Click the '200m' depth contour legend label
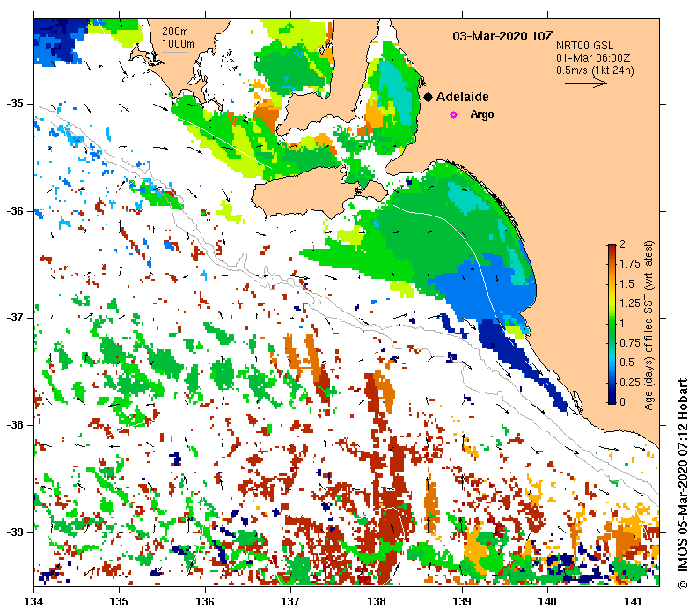696x616 pixels. [x=175, y=32]
